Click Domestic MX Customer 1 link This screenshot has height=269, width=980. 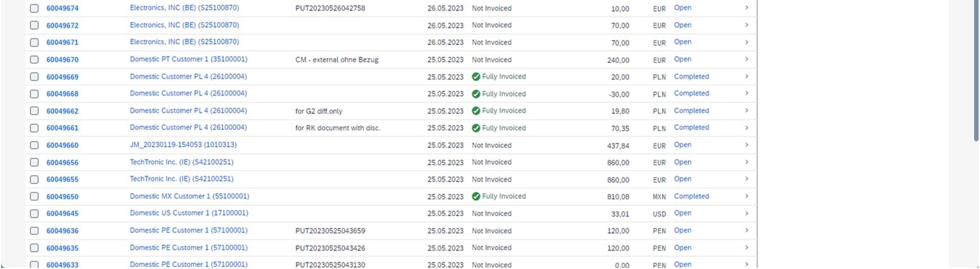point(189,196)
